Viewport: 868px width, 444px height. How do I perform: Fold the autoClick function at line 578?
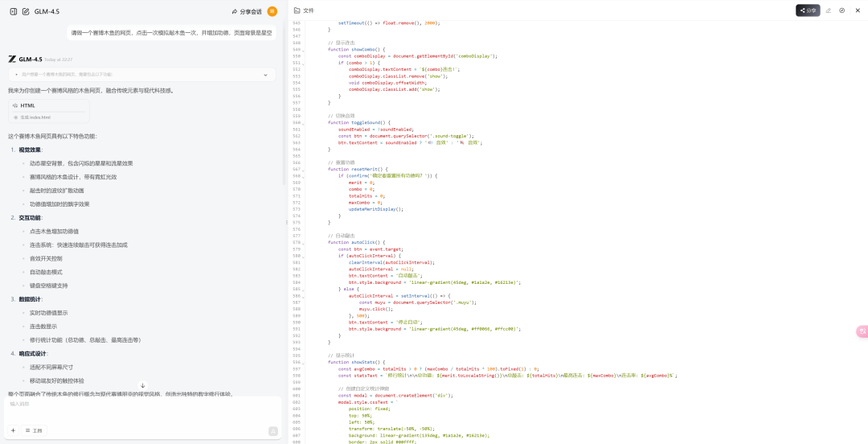[303, 242]
